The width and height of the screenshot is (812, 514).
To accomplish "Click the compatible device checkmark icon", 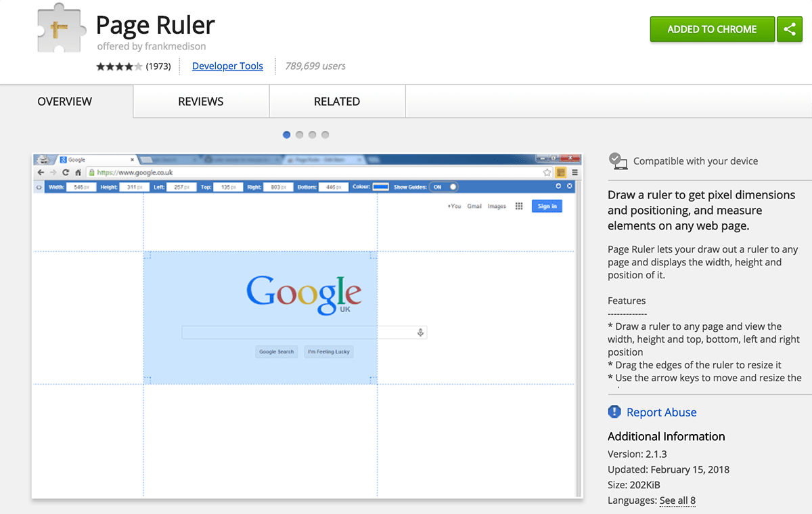I will [x=618, y=160].
